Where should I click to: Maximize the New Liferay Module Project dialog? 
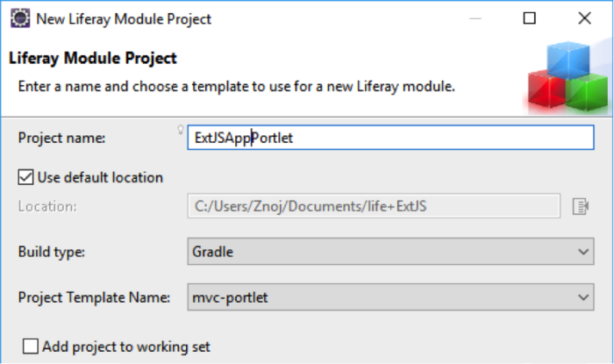[x=530, y=18]
